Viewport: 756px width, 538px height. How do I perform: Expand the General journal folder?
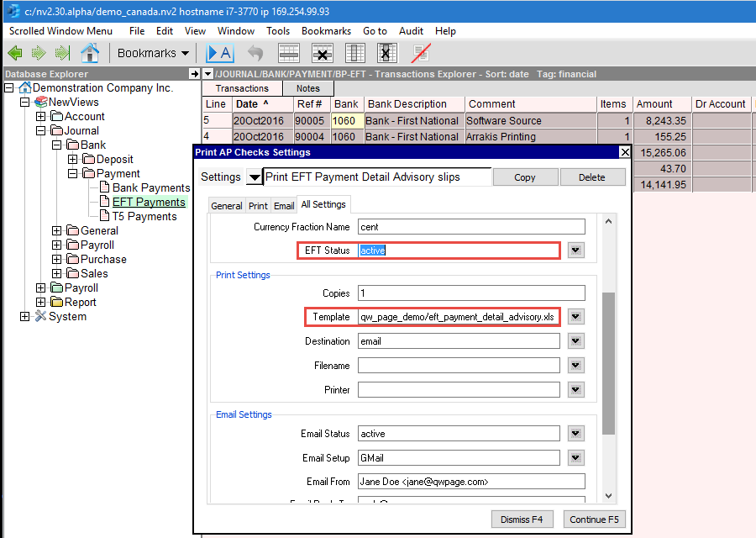[56, 231]
